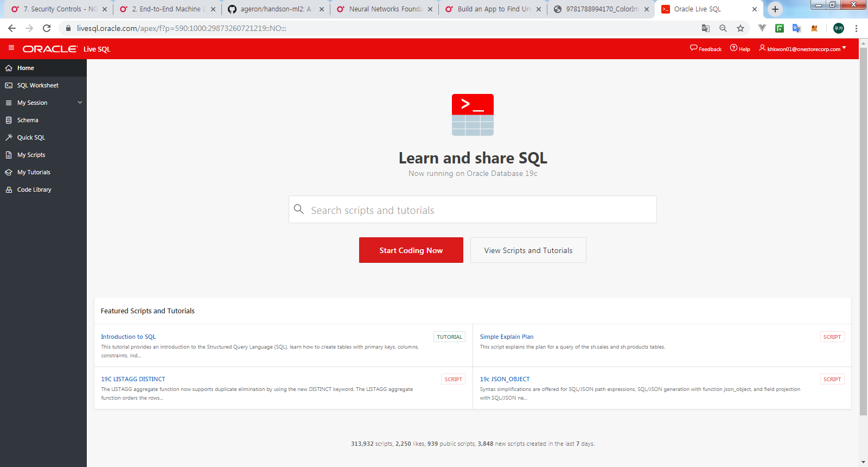Click the browser forward arrow
This screenshot has height=467, width=868.
[x=29, y=28]
